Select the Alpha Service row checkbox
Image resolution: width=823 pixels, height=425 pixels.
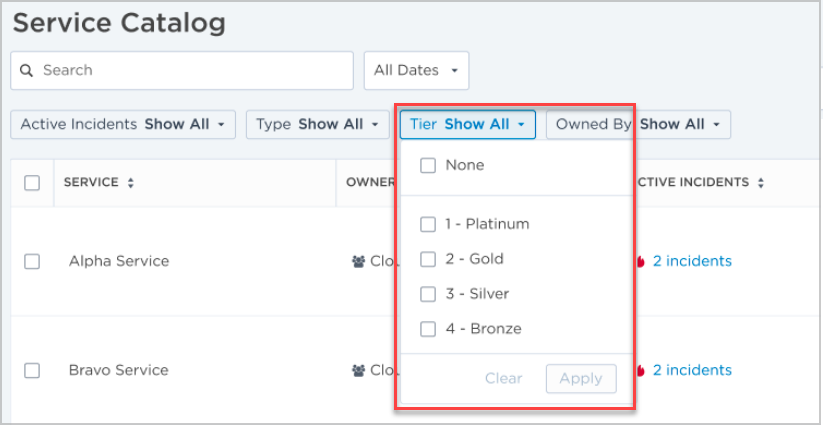pos(32,261)
